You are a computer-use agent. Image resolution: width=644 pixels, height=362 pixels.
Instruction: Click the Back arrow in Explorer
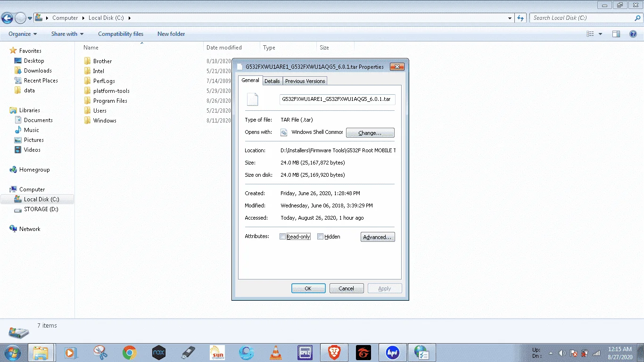7,18
